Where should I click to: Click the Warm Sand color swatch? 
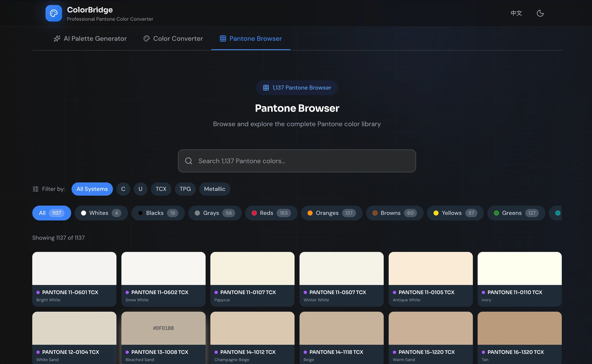tap(431, 328)
